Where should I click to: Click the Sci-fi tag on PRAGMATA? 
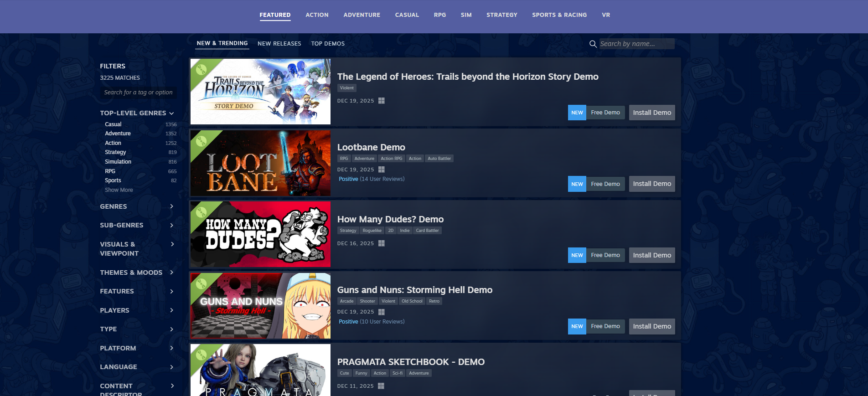point(398,373)
